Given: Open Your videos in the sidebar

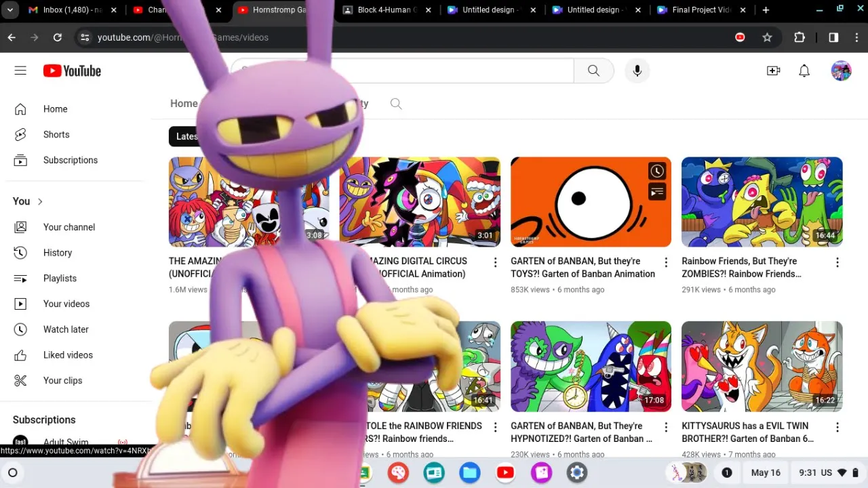Looking at the screenshot, I should tap(75, 304).
